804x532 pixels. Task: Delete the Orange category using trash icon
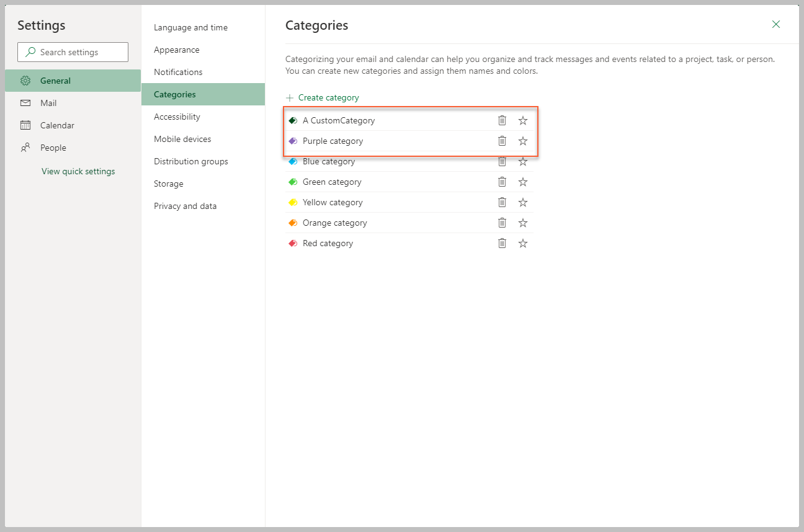point(502,222)
